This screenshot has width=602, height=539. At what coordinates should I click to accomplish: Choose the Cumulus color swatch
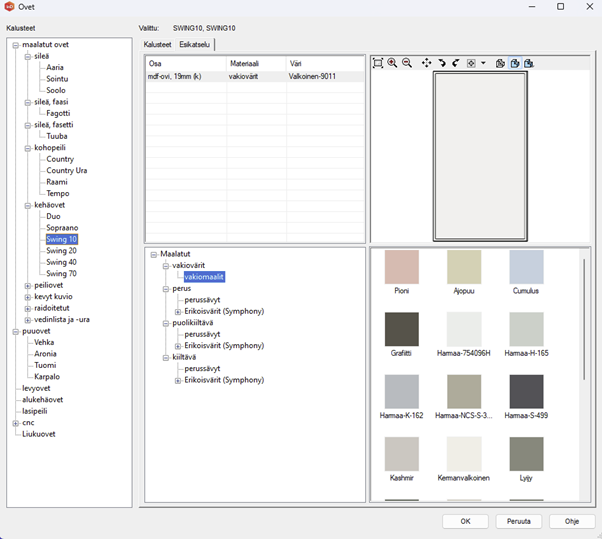pyautogui.click(x=526, y=268)
